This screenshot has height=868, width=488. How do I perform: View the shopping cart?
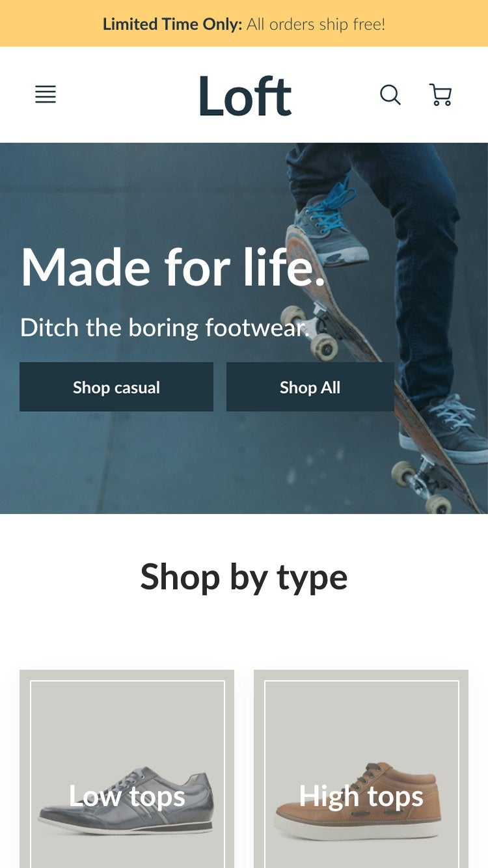441,95
